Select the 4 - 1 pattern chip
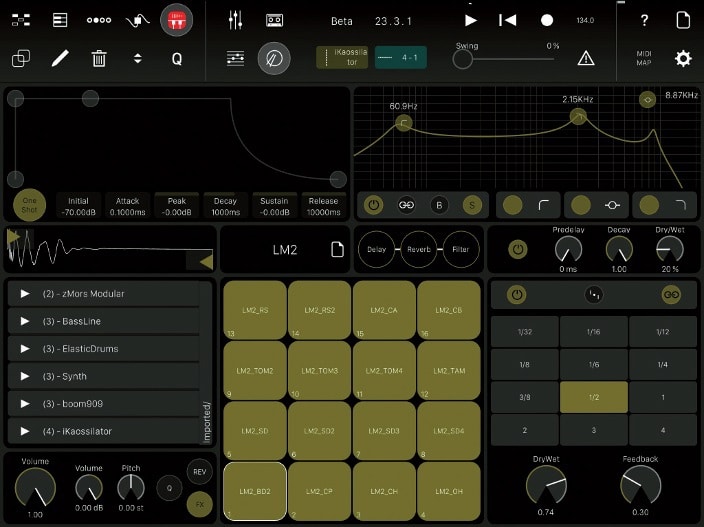The width and height of the screenshot is (704, 527). (400, 57)
